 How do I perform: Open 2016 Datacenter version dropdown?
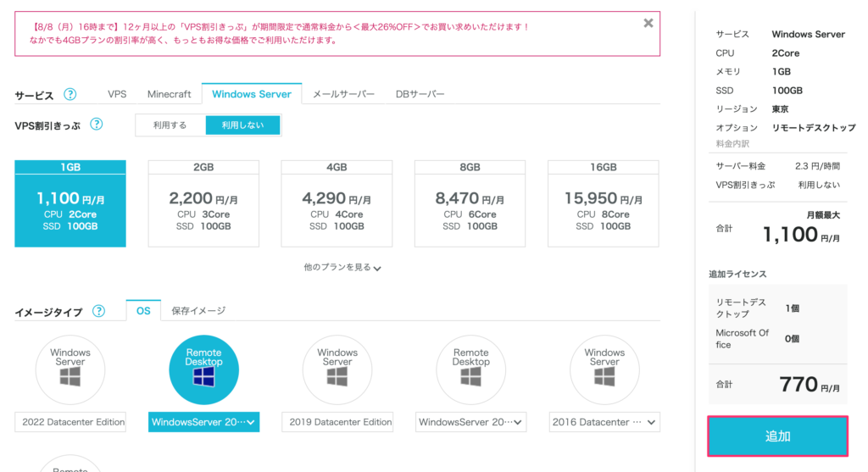(604, 422)
